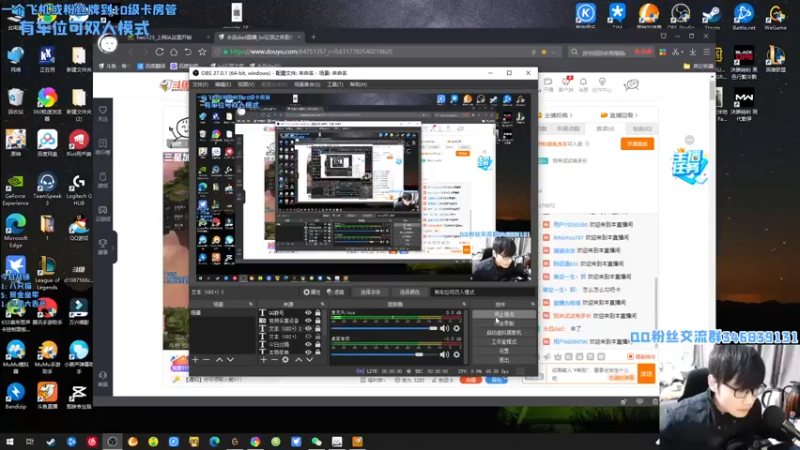Click the 开始录制 button in OBS
Viewport: 800px width, 450px height.
504,323
